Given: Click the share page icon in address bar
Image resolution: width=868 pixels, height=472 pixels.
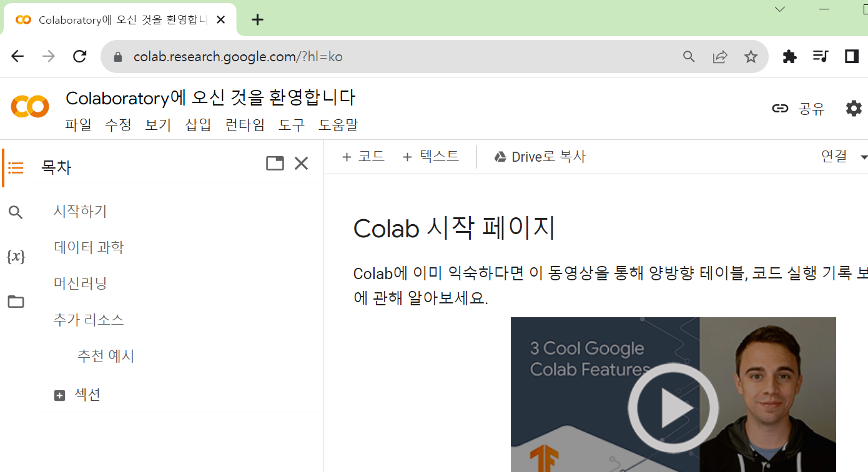Looking at the screenshot, I should click(720, 57).
